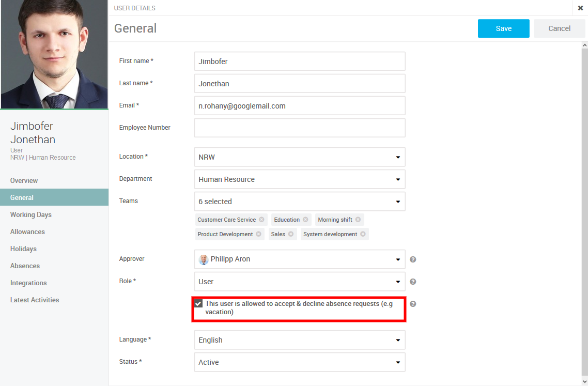The width and height of the screenshot is (588, 386).
Task: Remove the Product Development team tag
Action: (x=258, y=234)
